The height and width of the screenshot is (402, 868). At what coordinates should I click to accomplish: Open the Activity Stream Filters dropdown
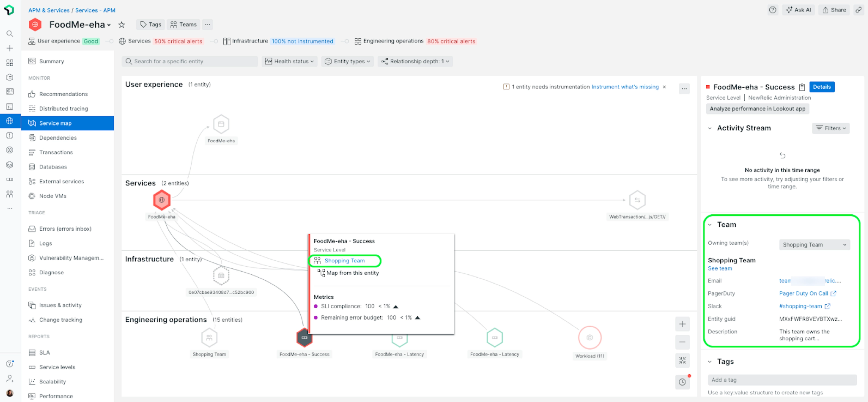pos(831,128)
